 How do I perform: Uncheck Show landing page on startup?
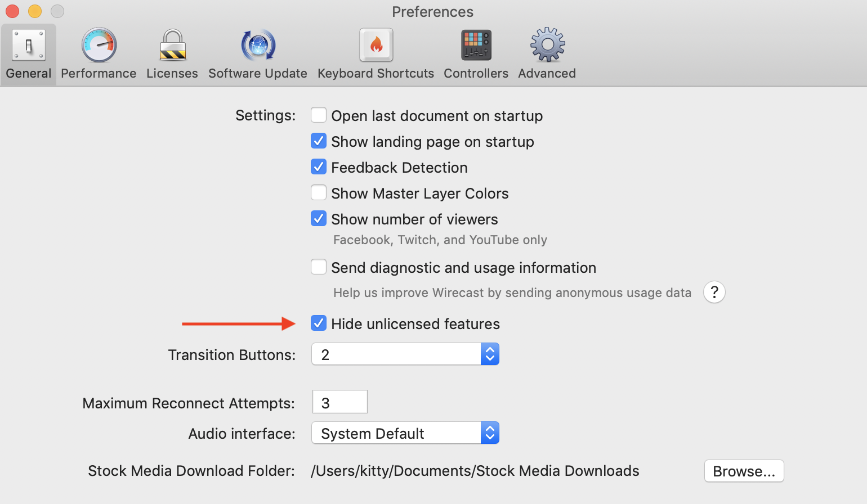(x=319, y=141)
